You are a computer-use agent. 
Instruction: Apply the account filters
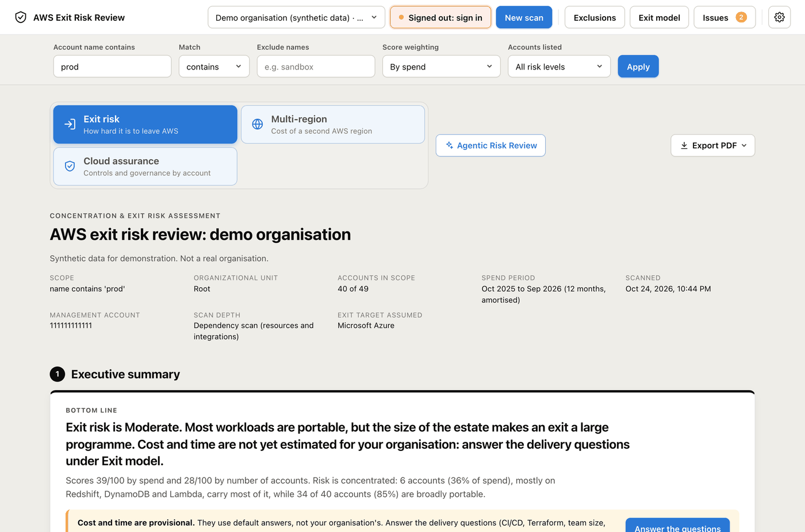tap(638, 67)
